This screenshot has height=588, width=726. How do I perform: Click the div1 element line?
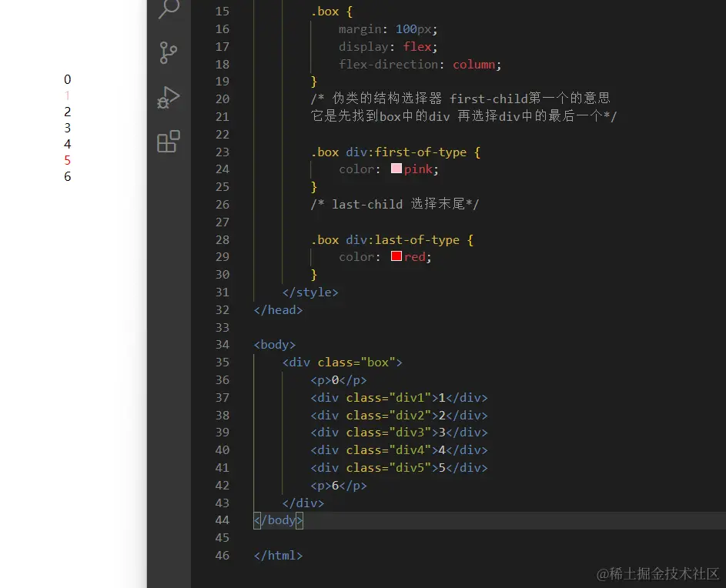click(x=399, y=397)
